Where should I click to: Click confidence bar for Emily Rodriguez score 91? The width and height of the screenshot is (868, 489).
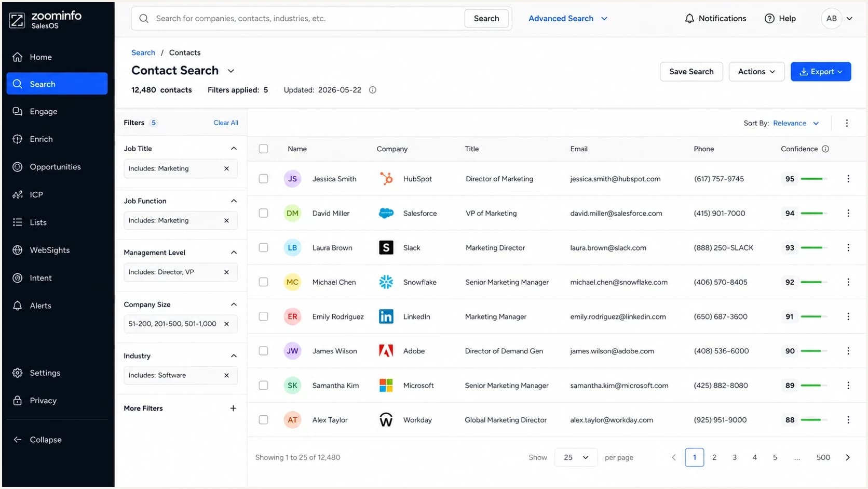(x=814, y=316)
